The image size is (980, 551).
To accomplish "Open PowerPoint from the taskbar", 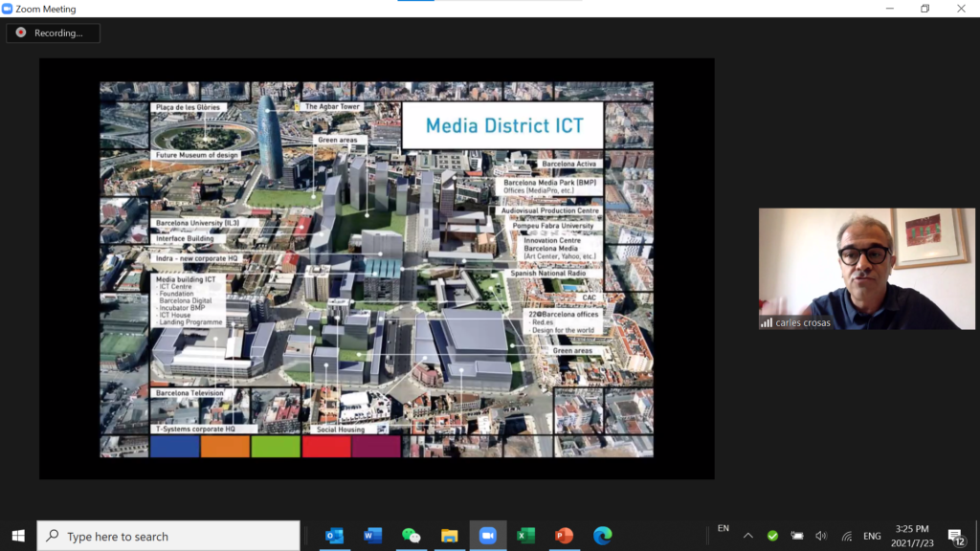I will tap(564, 536).
